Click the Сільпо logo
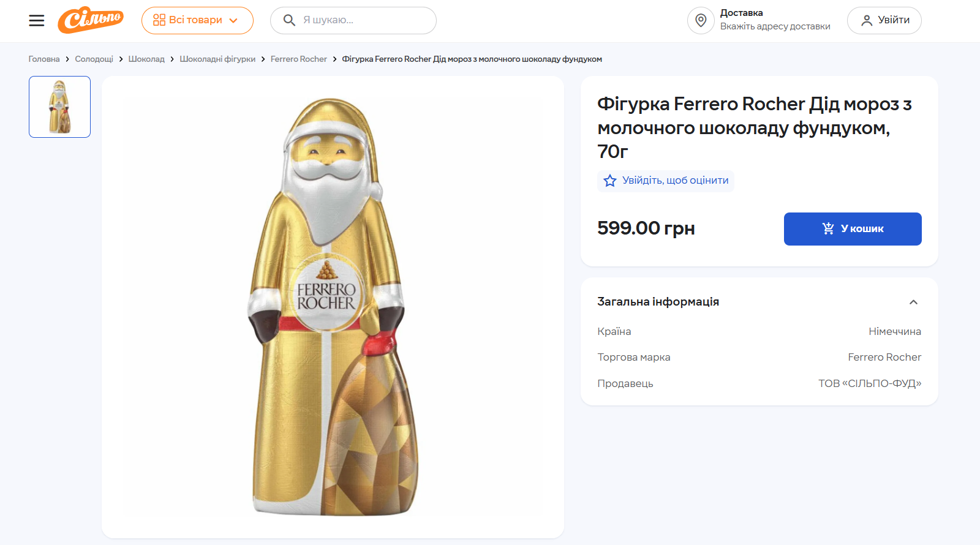Viewport: 980px width, 545px height. click(x=91, y=20)
